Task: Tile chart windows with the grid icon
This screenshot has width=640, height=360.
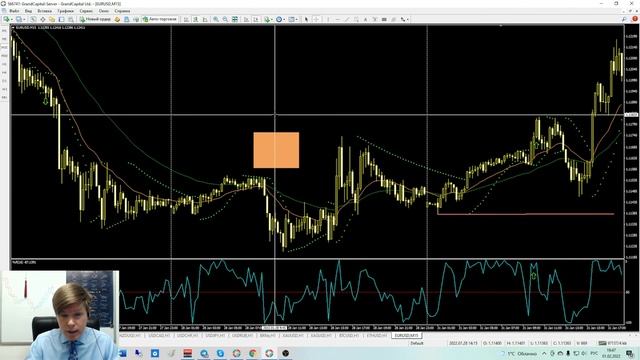Action: pos(235,19)
